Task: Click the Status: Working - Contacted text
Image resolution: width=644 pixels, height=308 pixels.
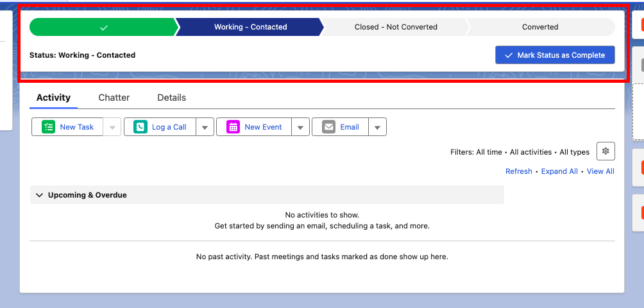Action: tap(83, 55)
